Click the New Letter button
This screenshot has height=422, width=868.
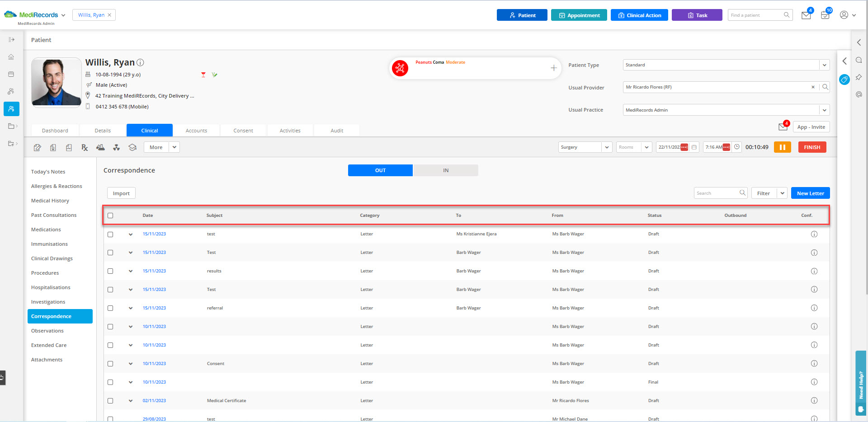point(810,193)
